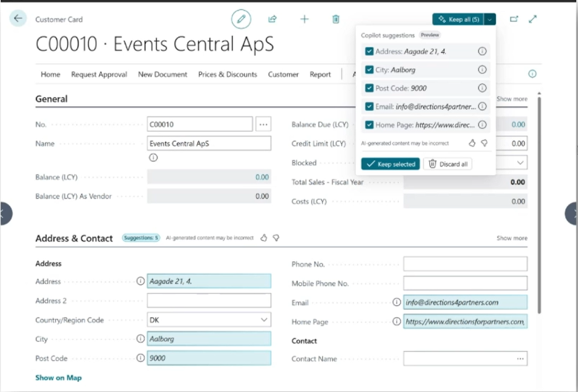This screenshot has width=578, height=392.
Task: Click the Phone No. input field
Action: (465, 264)
